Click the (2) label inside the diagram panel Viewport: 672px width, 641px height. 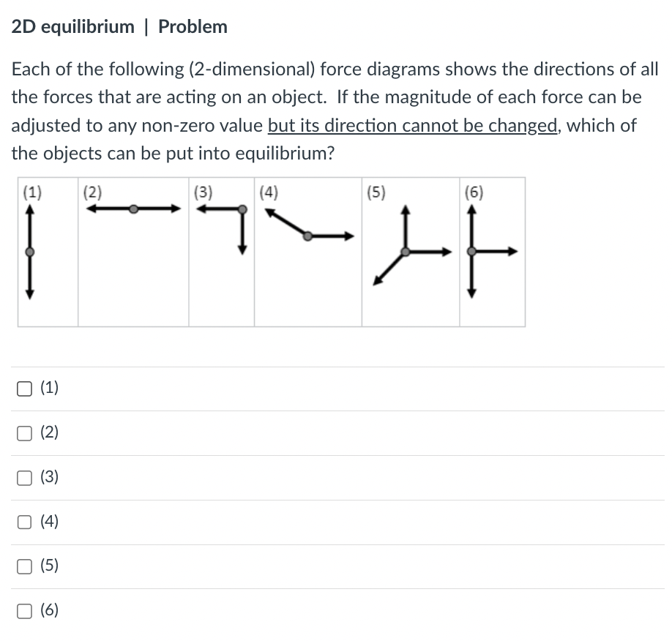click(x=92, y=192)
